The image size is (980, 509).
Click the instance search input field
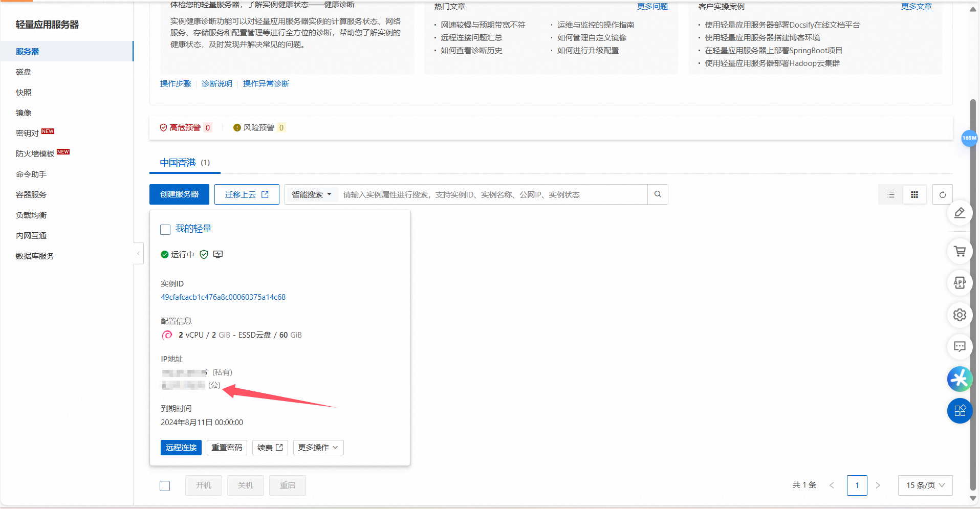point(491,194)
